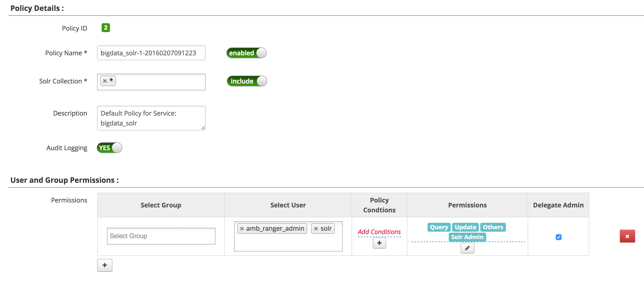
Task: Remove the solr user tag
Action: (316, 228)
